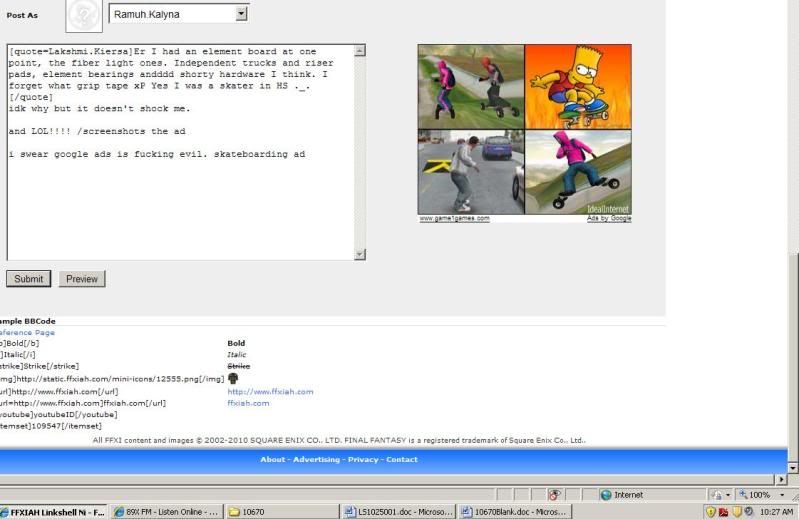Click the Ads by Google link

[x=608, y=218]
